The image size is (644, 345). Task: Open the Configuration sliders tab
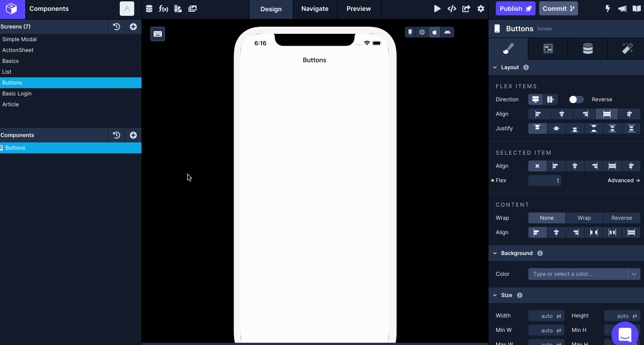click(548, 48)
